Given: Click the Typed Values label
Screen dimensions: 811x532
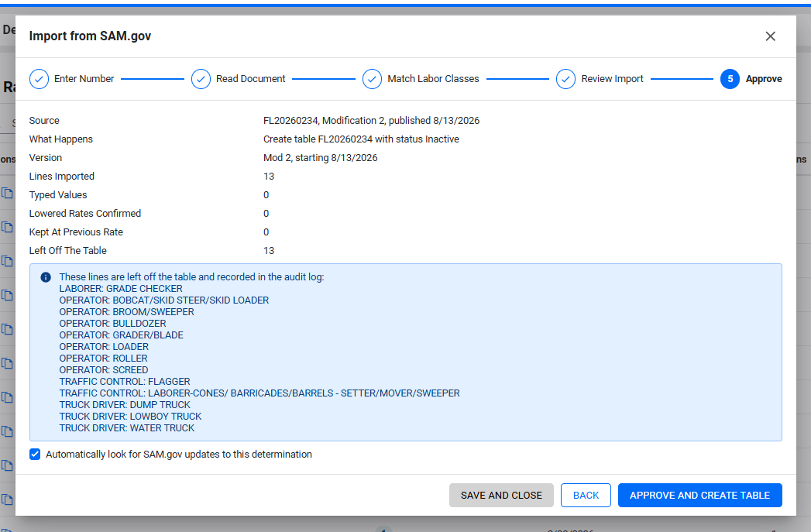Looking at the screenshot, I should click(x=58, y=195).
